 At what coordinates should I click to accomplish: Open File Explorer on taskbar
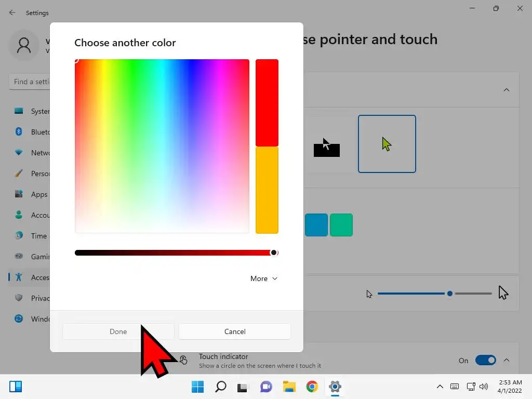click(289, 387)
